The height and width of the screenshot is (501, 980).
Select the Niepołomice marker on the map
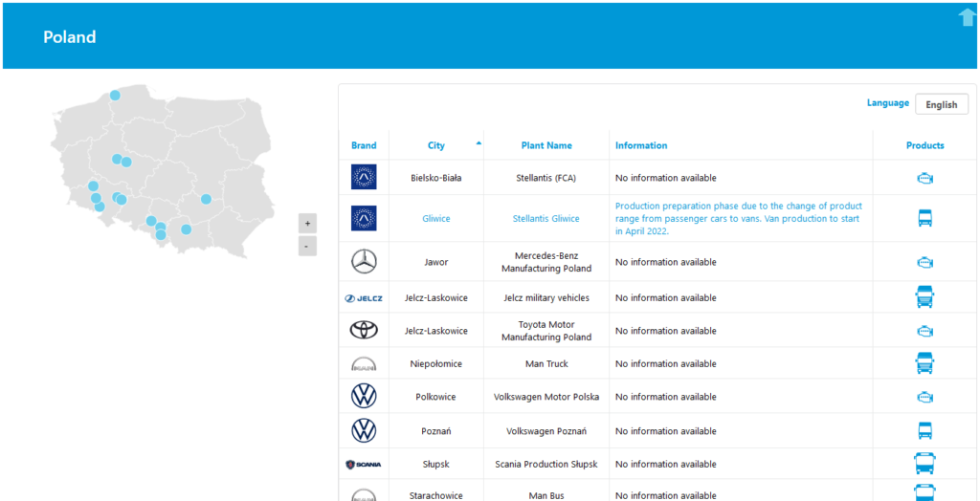(x=186, y=229)
